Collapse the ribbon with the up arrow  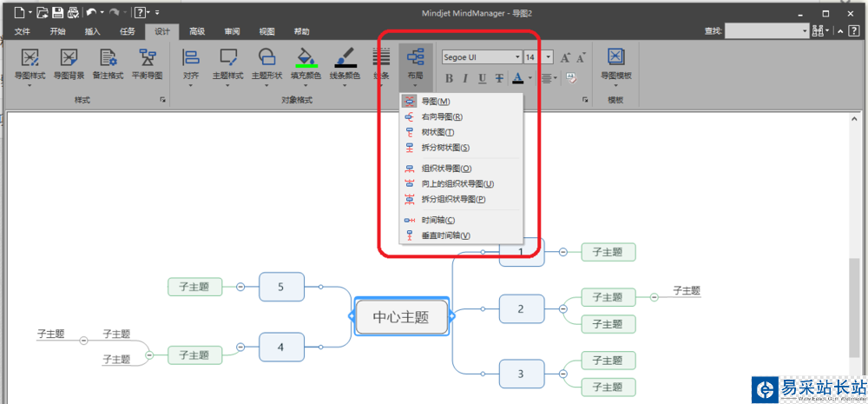839,31
